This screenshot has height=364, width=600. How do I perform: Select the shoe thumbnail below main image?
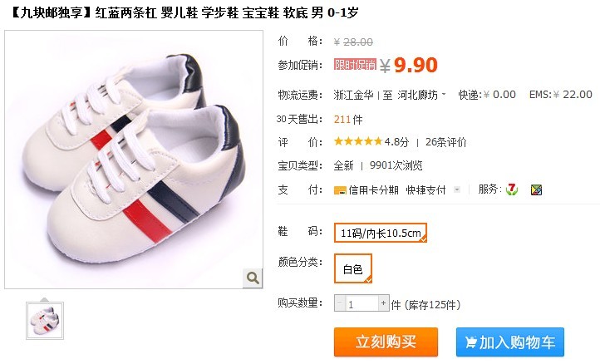tap(45, 321)
